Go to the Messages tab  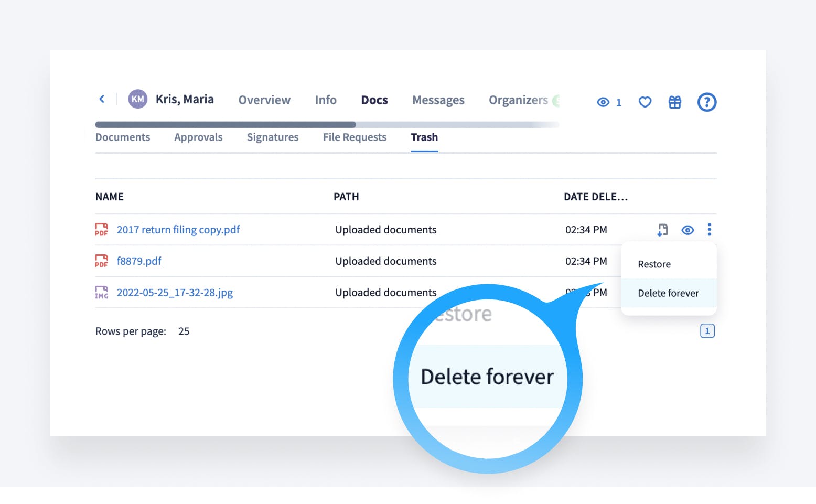(x=438, y=100)
